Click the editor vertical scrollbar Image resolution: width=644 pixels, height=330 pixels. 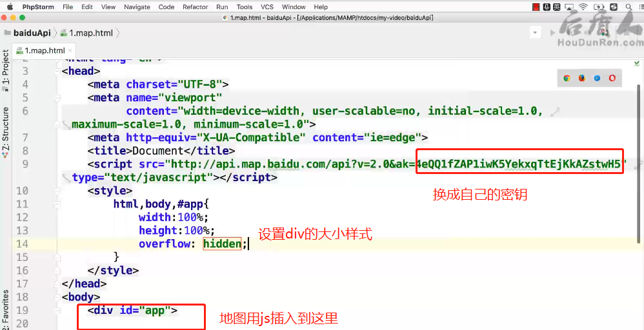coord(638,164)
